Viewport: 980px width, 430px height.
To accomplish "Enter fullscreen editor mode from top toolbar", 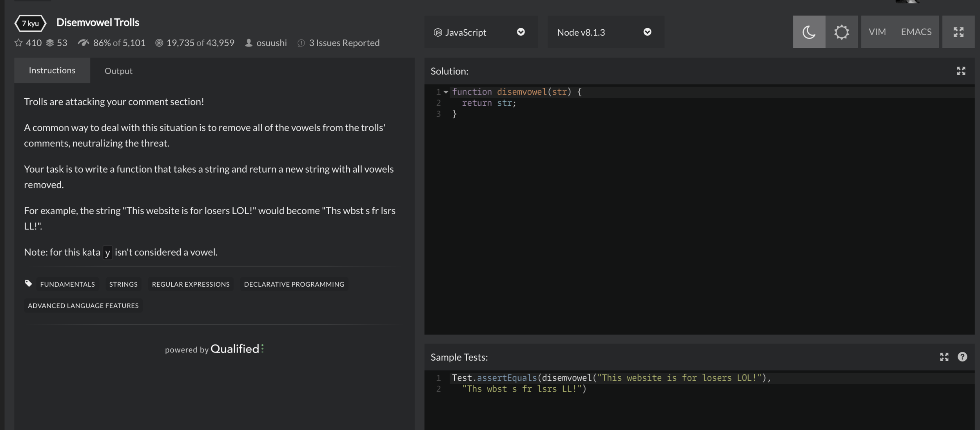I will [958, 32].
